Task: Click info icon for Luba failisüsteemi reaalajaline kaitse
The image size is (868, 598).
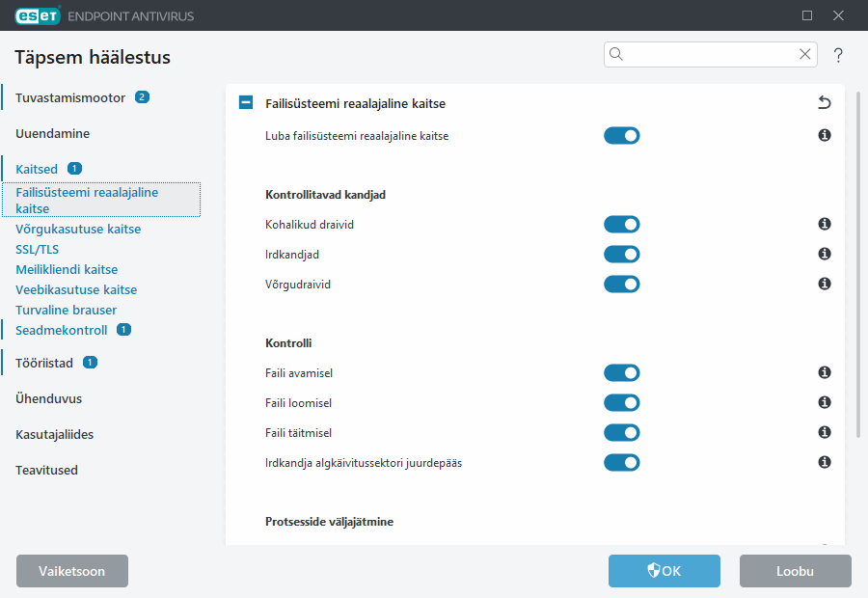Action: click(825, 135)
